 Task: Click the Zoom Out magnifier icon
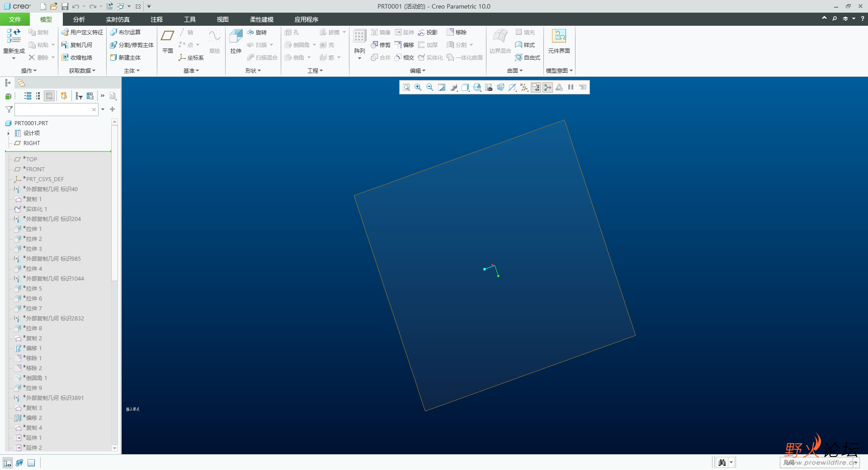430,88
